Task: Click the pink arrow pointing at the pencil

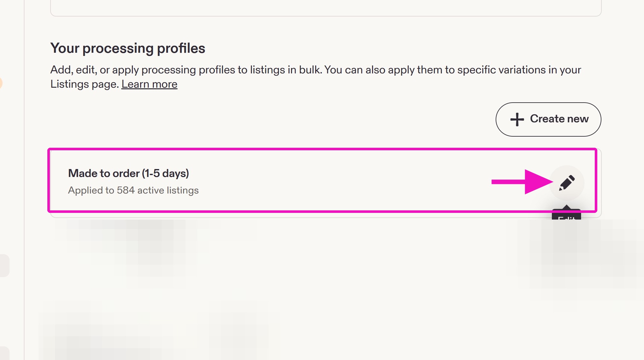Action: [x=522, y=182]
